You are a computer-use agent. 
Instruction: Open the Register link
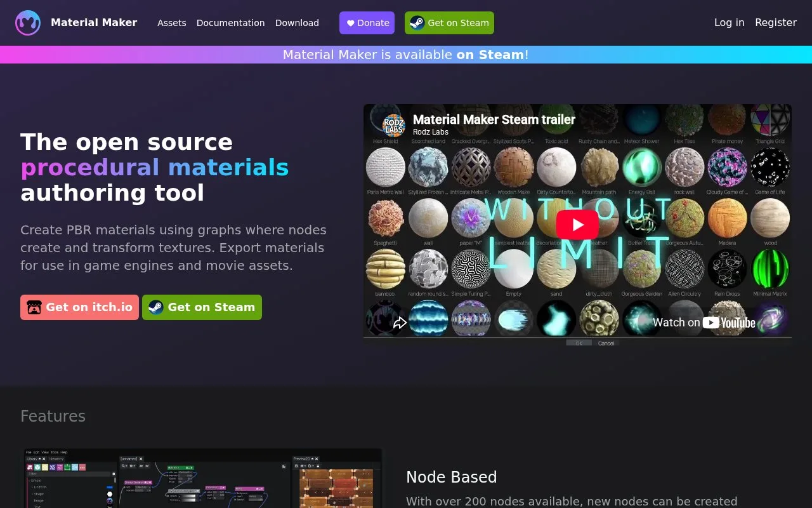click(x=776, y=23)
